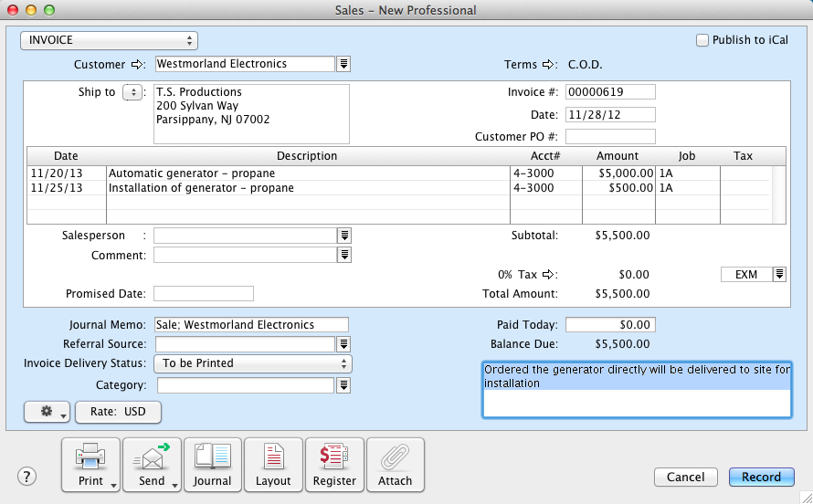Open the INVOICE type dropdown
Viewport: 813px width, 504px height.
[110, 40]
